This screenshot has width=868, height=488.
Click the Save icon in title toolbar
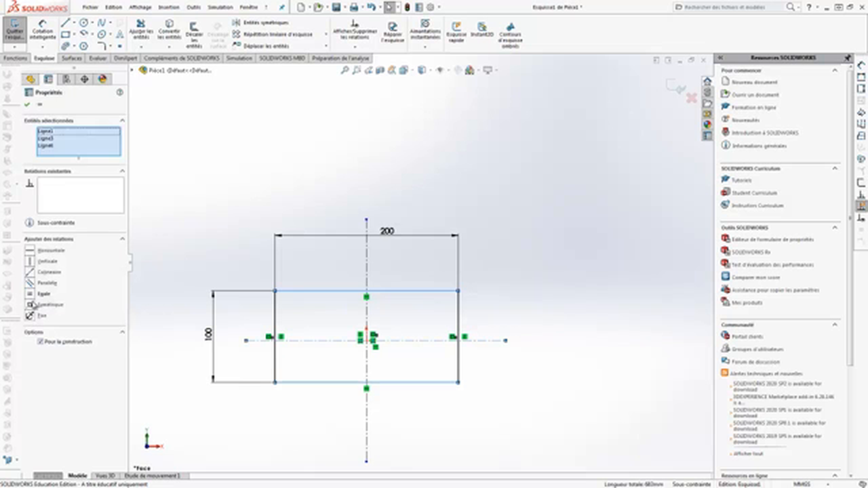[336, 7]
